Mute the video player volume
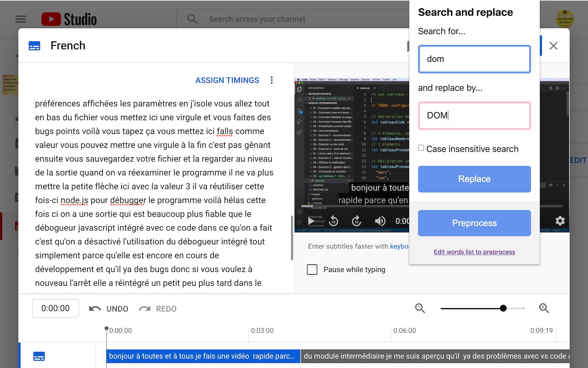The image size is (588, 368). point(380,221)
